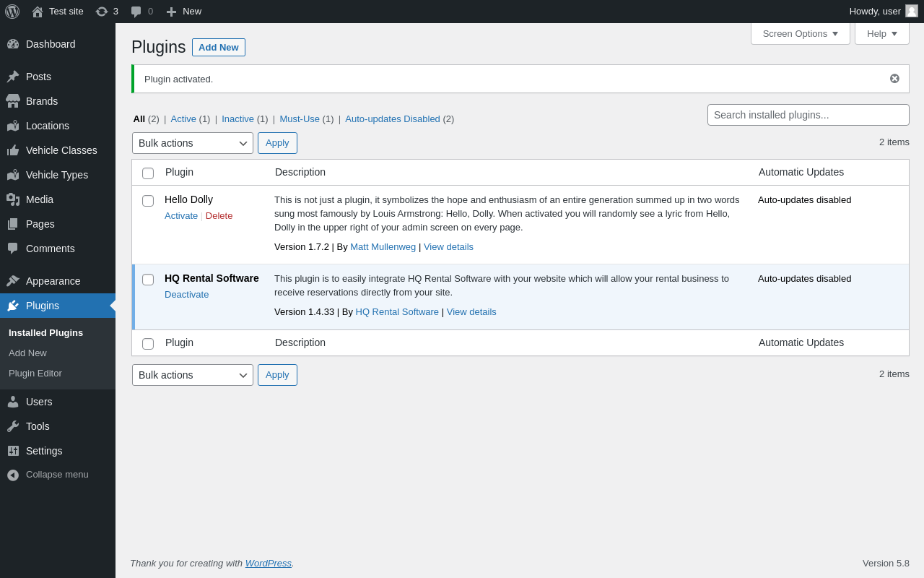Dismiss the Plugin activated notice
Screen dimensions: 924x578
coord(894,79)
